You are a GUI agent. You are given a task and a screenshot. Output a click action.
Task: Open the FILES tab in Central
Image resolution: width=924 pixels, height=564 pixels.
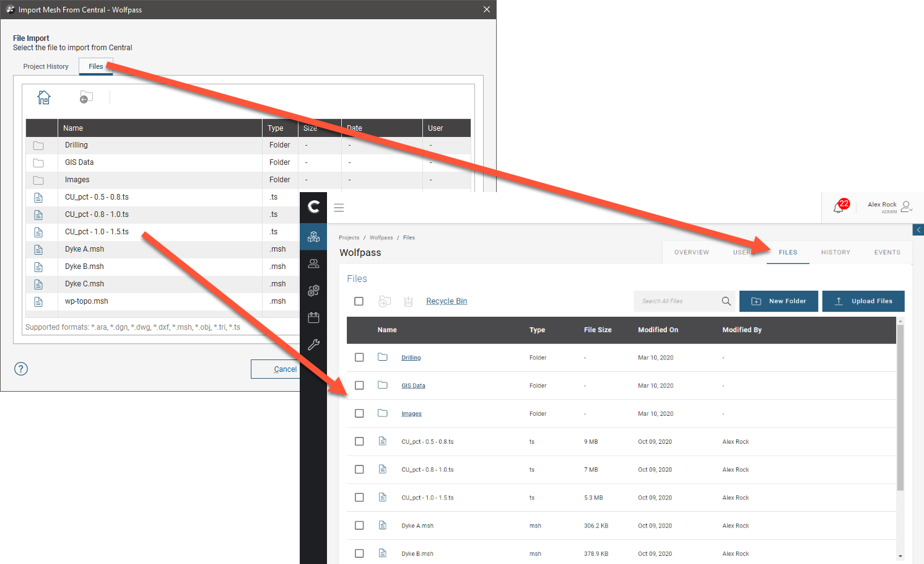pyautogui.click(x=788, y=252)
